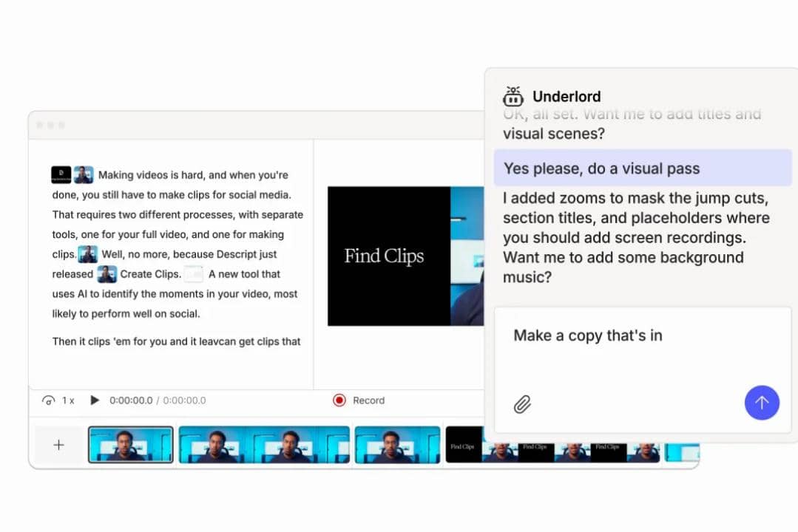Send the message with the blue arrow button
The width and height of the screenshot is (798, 532).
[761, 403]
